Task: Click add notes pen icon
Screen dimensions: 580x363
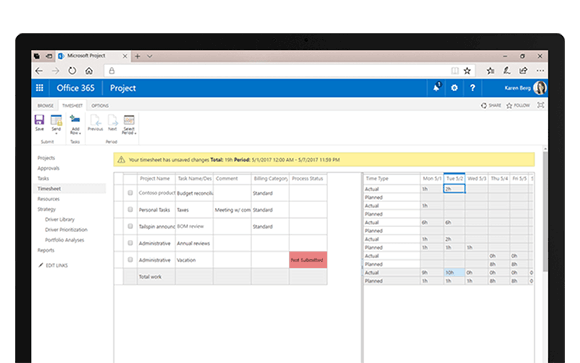Action: (507, 70)
